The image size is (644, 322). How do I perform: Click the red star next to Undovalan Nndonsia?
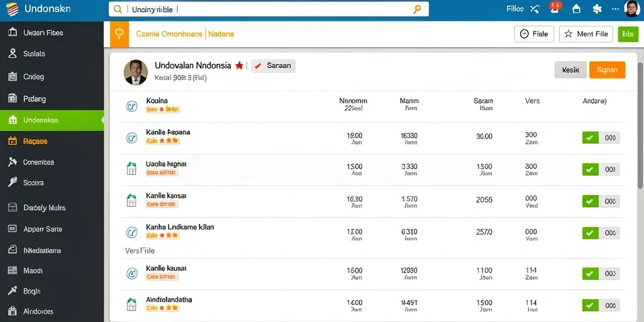click(239, 65)
